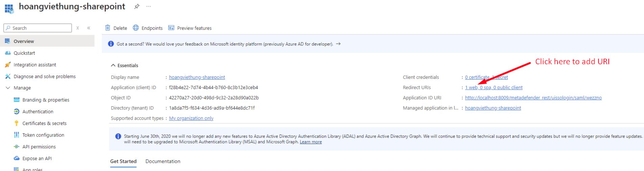Image resolution: width=644 pixels, height=171 pixels.
Task: Click into the sidebar Search field
Action: click(38, 28)
